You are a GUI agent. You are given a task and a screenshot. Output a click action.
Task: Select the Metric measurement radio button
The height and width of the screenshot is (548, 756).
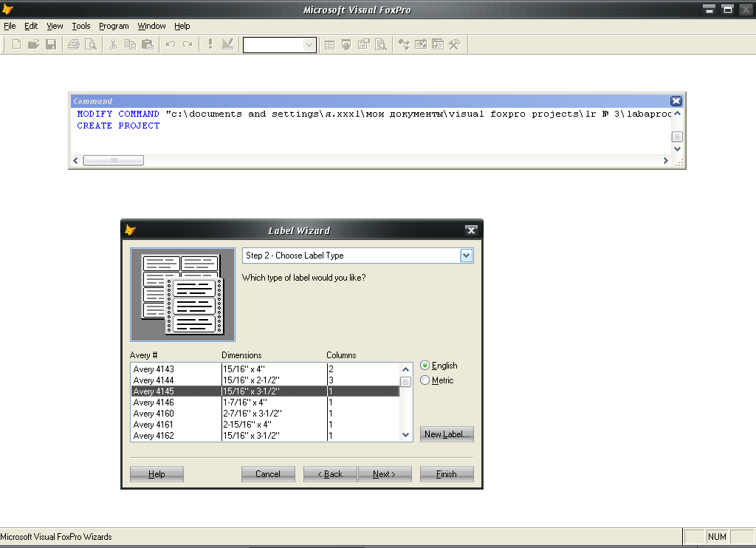tap(425, 380)
